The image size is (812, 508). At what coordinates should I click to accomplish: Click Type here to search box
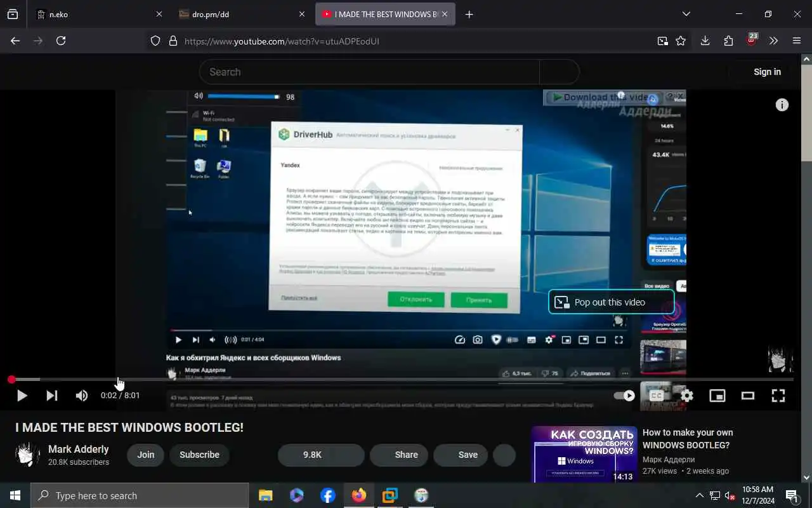(x=140, y=495)
